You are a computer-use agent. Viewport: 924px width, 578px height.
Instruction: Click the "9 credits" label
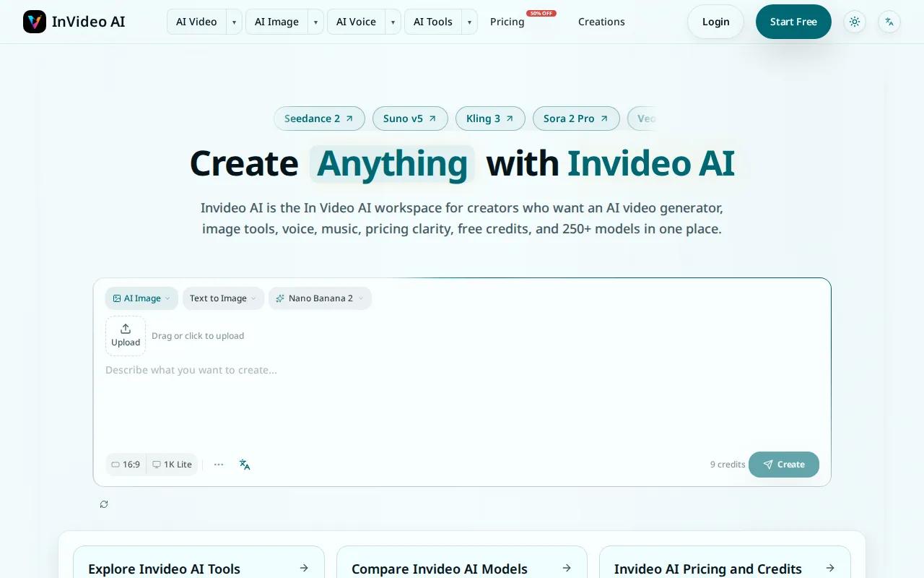coord(728,465)
